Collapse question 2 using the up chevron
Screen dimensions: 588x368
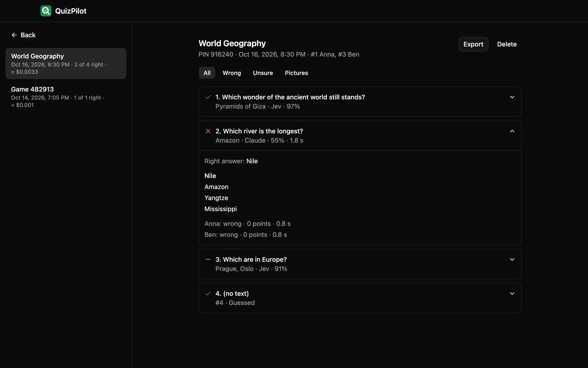click(x=512, y=131)
